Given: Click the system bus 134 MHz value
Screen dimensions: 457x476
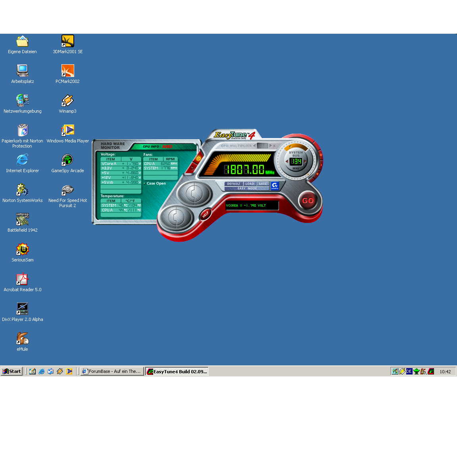Looking at the screenshot, I should (296, 161).
